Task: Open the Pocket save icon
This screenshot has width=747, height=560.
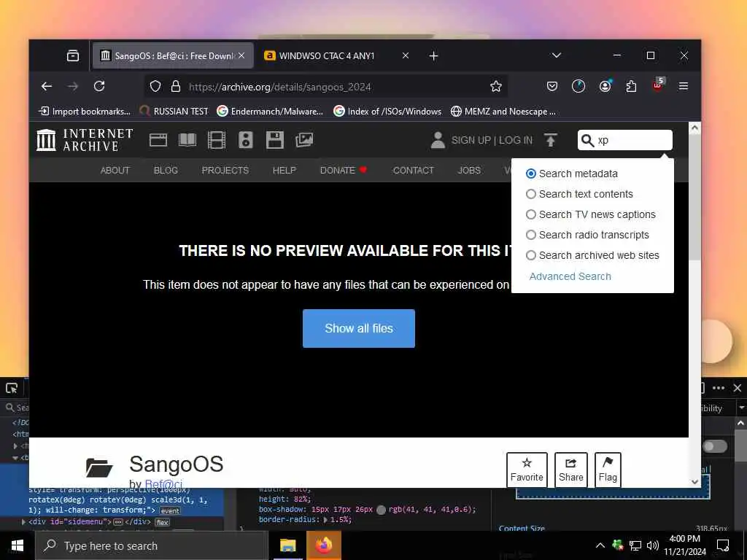Action: (552, 86)
